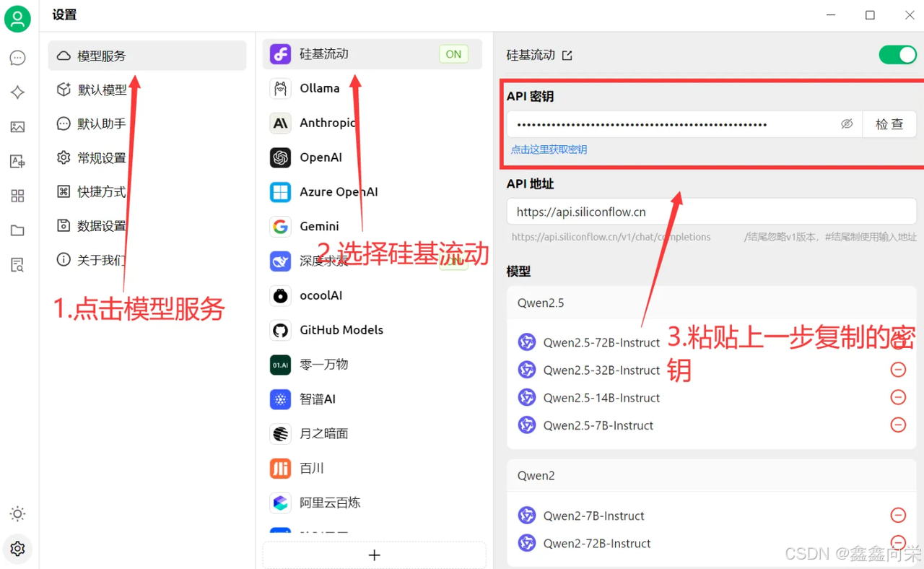Click Qwen2.5-72B-Instruct model name
The width and height of the screenshot is (924, 569).
click(601, 342)
